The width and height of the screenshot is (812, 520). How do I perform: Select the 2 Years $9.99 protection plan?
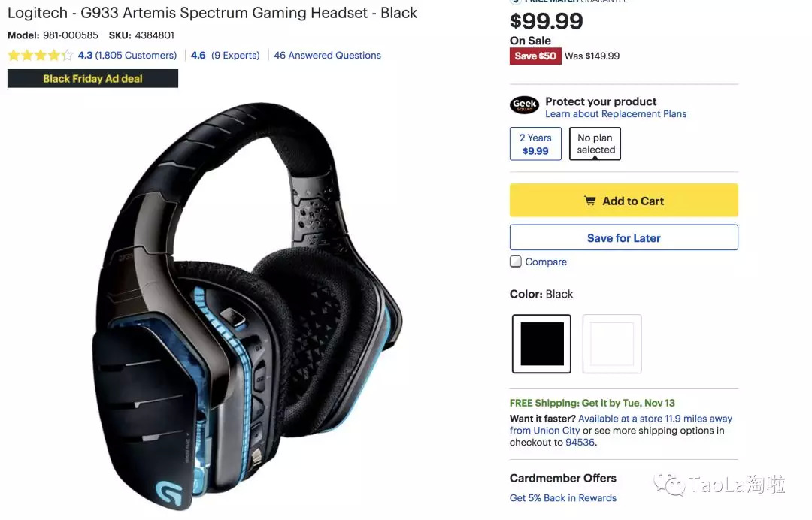[x=535, y=144]
